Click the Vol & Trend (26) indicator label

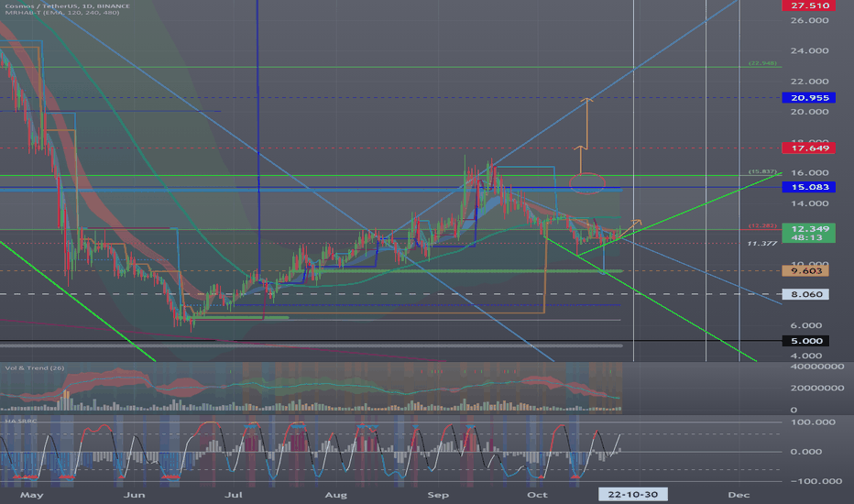point(34,368)
